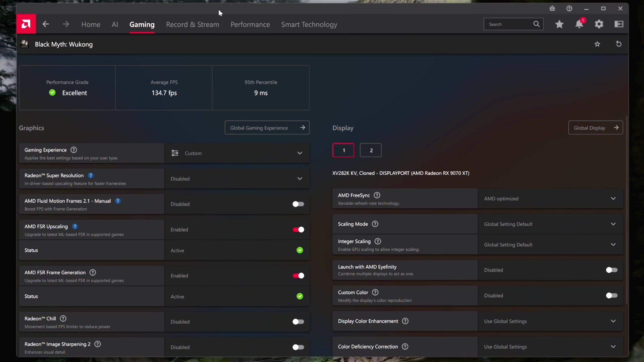644x362 pixels.
Task: Expand the AMD FreeSync dropdown
Action: (613, 198)
